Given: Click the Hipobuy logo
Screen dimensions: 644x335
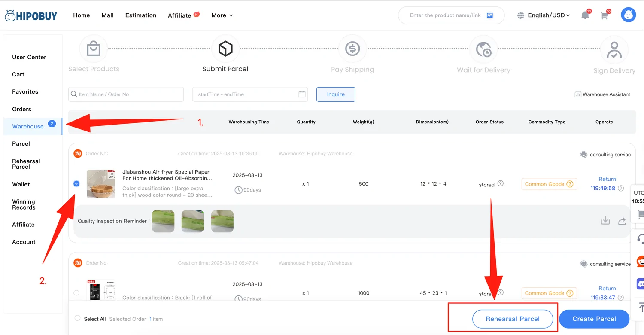Looking at the screenshot, I should point(31,16).
